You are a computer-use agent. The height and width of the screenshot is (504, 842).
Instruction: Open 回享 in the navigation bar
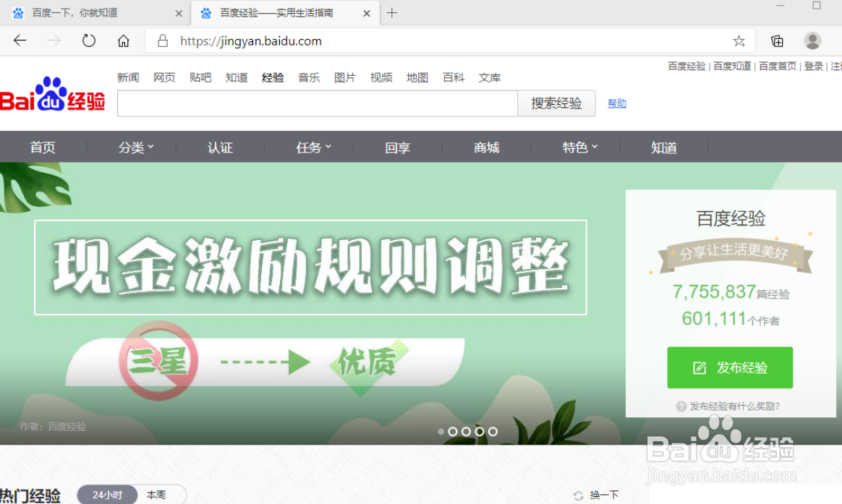pos(398,147)
